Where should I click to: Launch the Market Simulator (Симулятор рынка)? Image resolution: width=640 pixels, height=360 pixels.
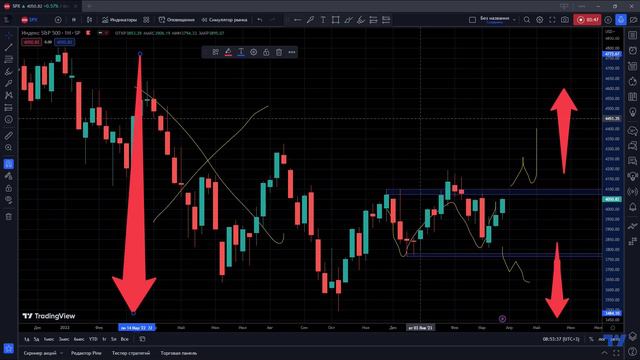click(224, 20)
